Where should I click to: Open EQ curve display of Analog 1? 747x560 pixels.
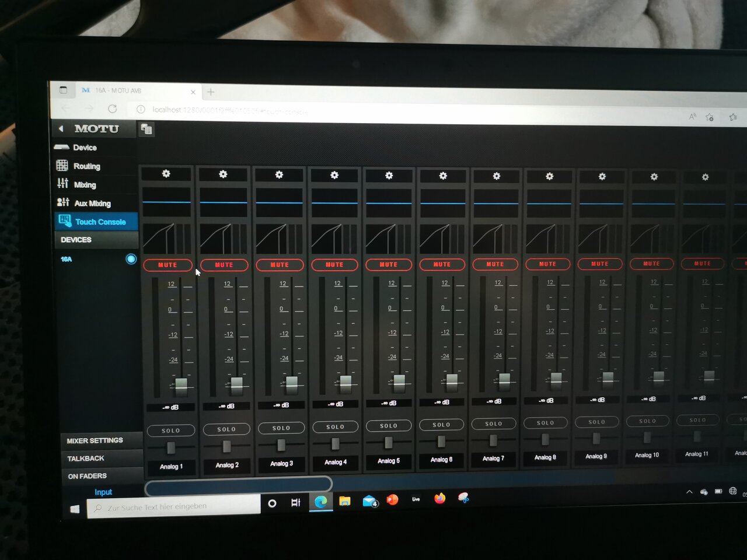167,202
